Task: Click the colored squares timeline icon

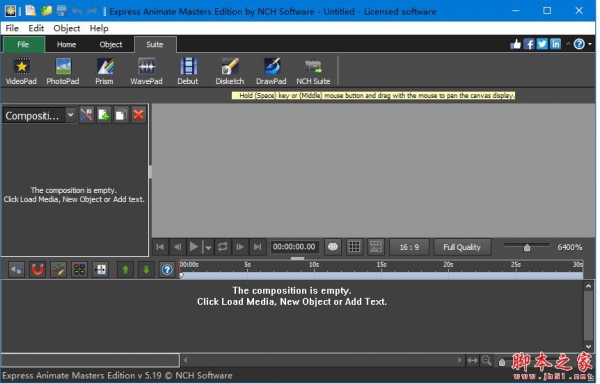Action: pyautogui.click(x=80, y=270)
